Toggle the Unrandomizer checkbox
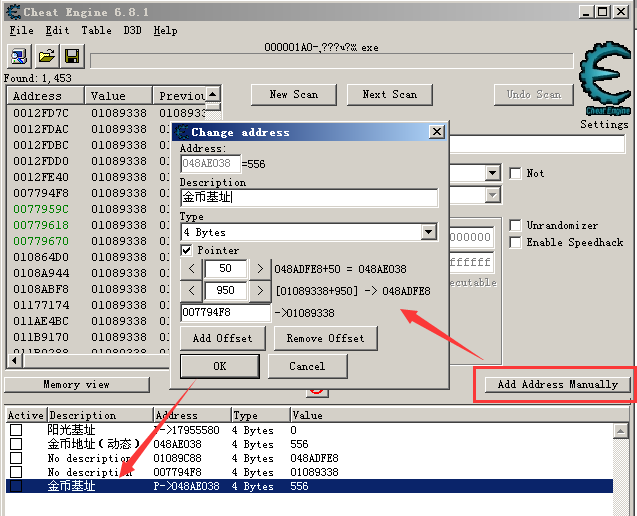The width and height of the screenshot is (637, 516). pyautogui.click(x=515, y=225)
